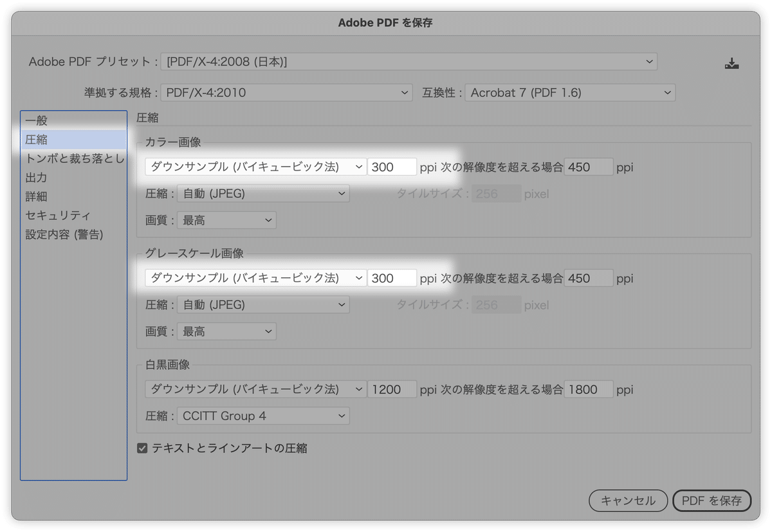Screen dimensions: 772x532
Task: Open グレースケール画像 downsample method dropdown
Action: point(255,279)
